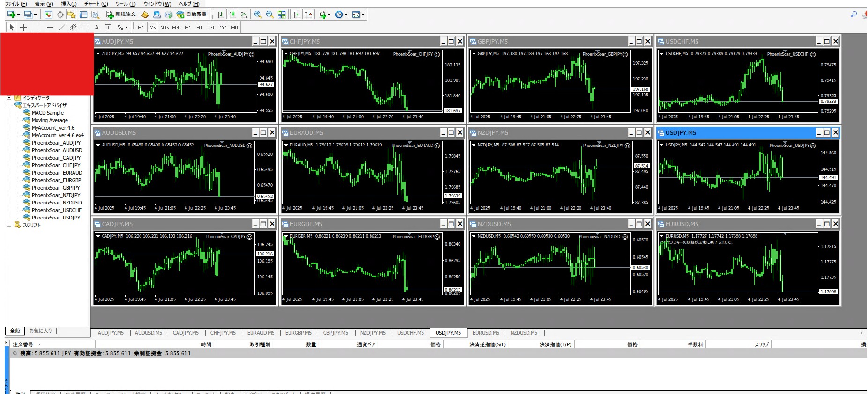Select the trendline drawing tool
868x394 pixels.
61,27
